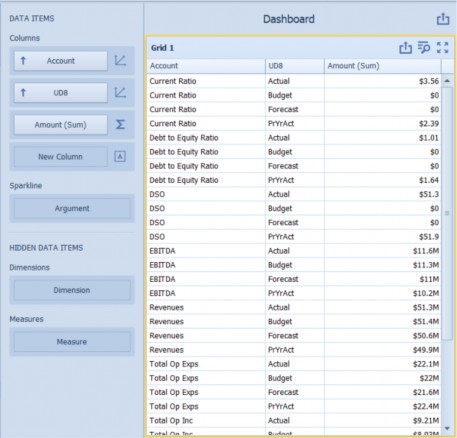Viewport: 457px width, 438px height.
Task: Maximize Grid 1 with the expand icon
Action: click(442, 48)
